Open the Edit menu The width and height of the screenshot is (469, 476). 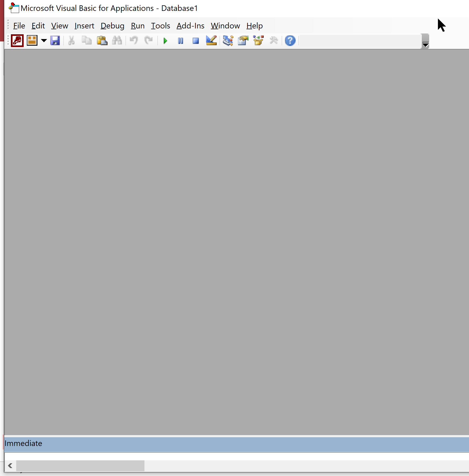38,26
